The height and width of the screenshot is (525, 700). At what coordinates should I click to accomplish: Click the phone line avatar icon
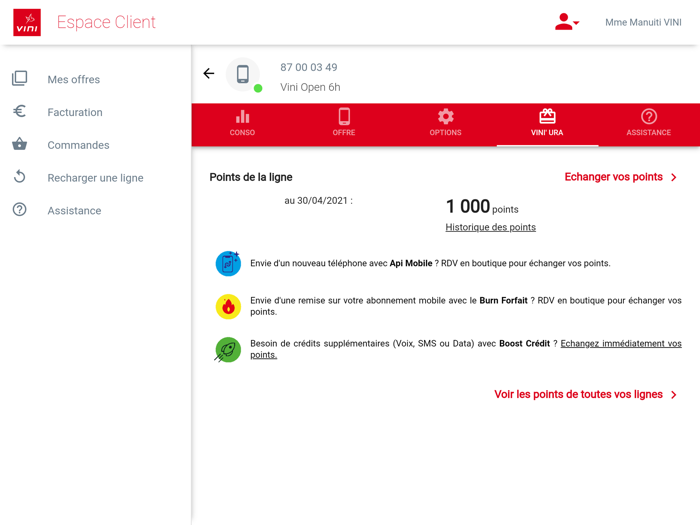243,74
